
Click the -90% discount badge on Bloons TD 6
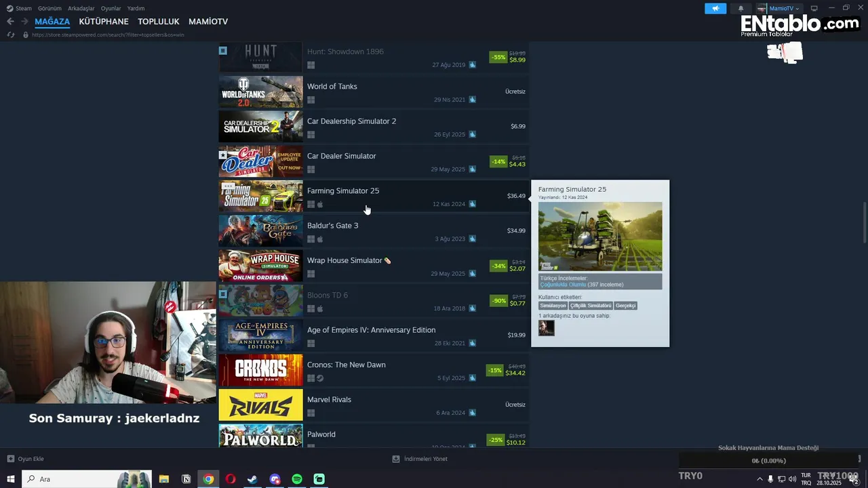click(x=499, y=300)
